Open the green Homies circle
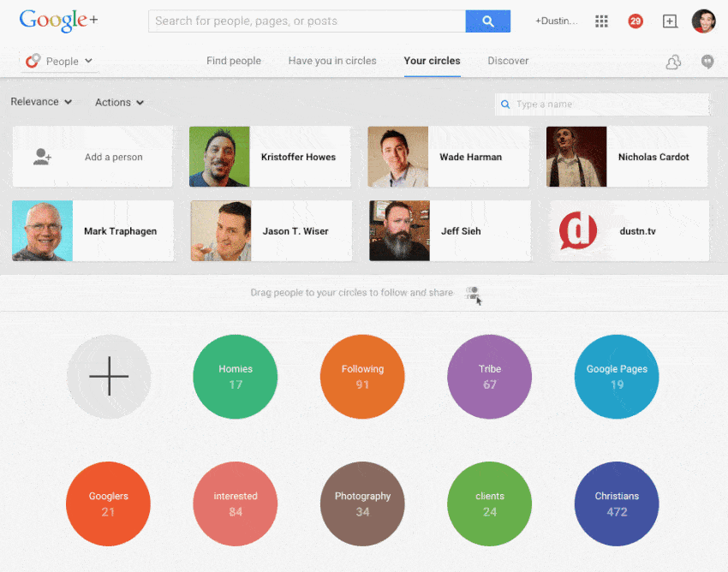The image size is (728, 572). 236,377
